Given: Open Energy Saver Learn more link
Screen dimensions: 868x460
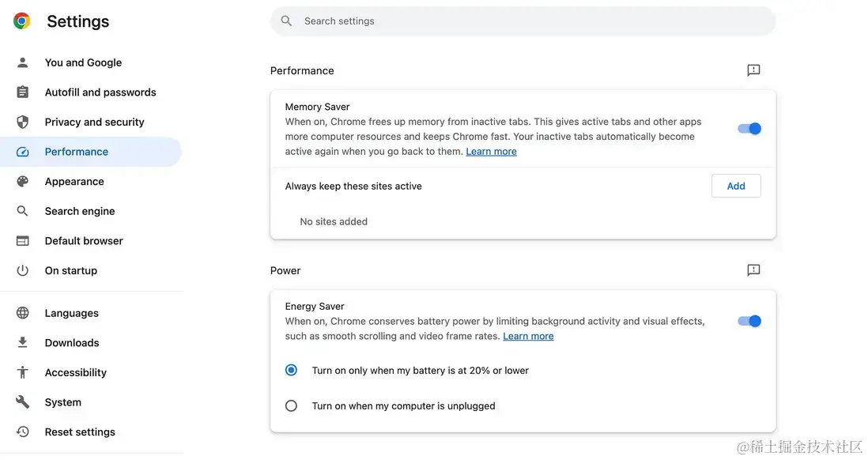Looking at the screenshot, I should click(528, 336).
